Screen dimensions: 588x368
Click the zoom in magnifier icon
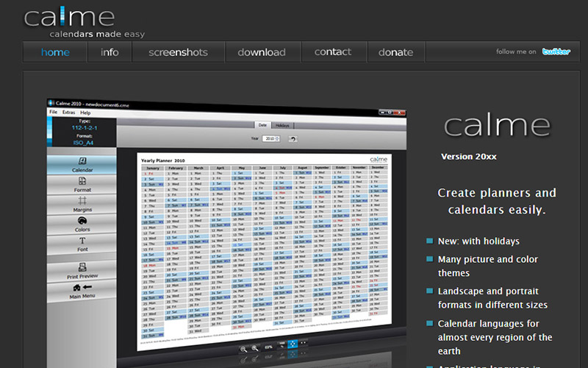coord(255,348)
